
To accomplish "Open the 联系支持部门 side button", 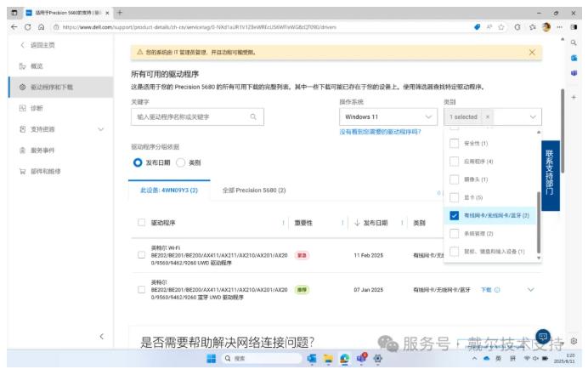I will 551,175.
